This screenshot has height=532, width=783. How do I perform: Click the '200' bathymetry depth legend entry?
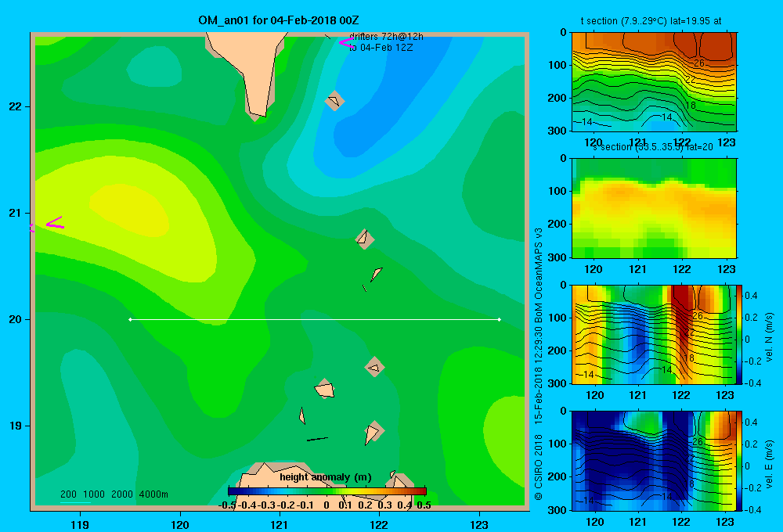68,494
